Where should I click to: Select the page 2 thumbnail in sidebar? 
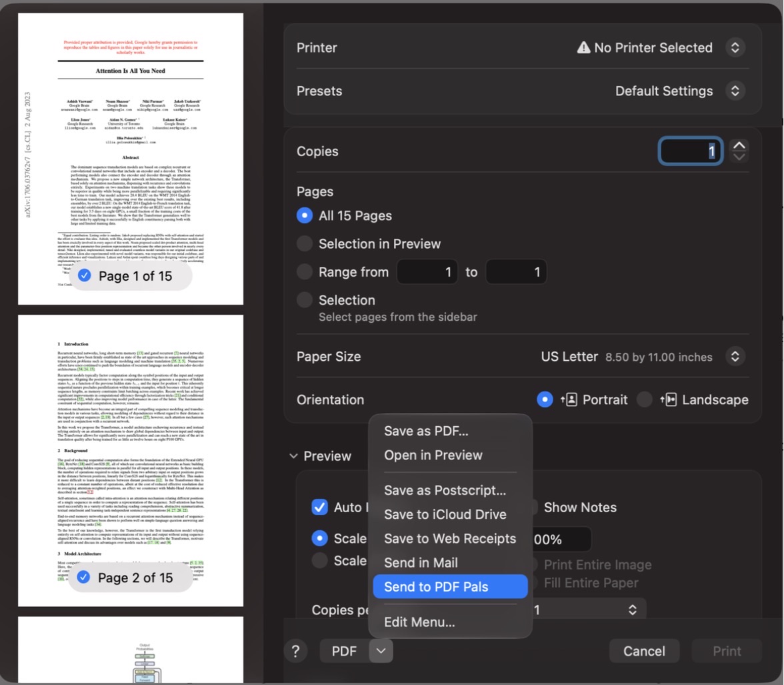131,460
